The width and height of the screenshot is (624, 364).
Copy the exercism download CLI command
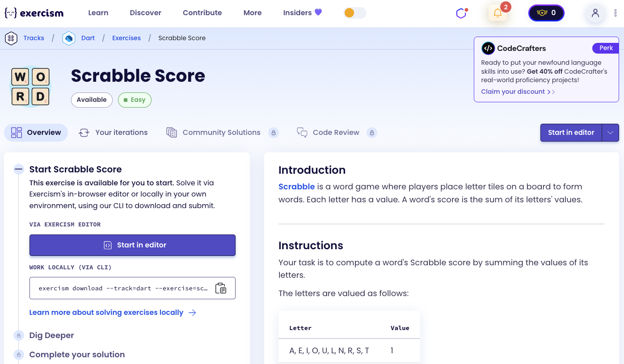(220, 288)
